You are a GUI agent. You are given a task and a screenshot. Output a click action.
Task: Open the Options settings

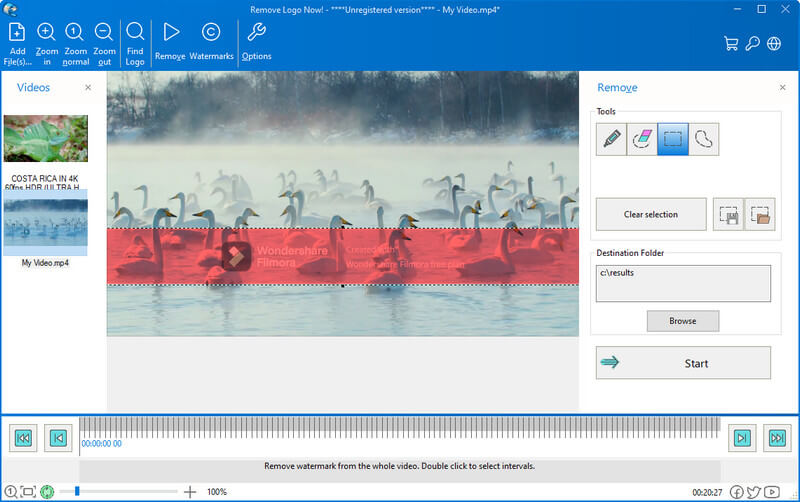pos(256,40)
